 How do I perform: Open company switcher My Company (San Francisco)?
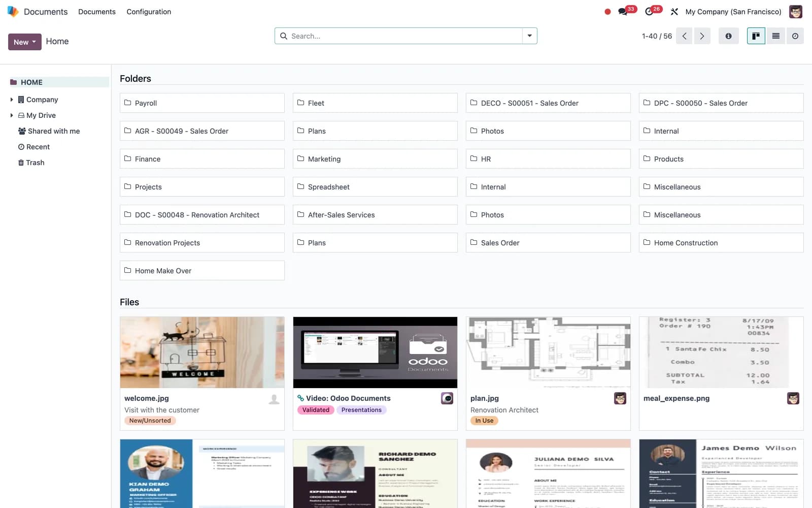pyautogui.click(x=733, y=12)
